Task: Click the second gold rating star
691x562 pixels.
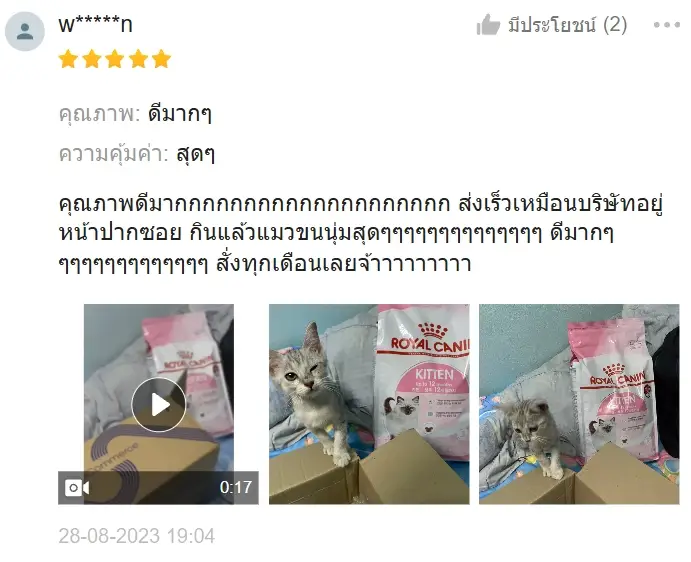Action: pyautogui.click(x=92, y=59)
